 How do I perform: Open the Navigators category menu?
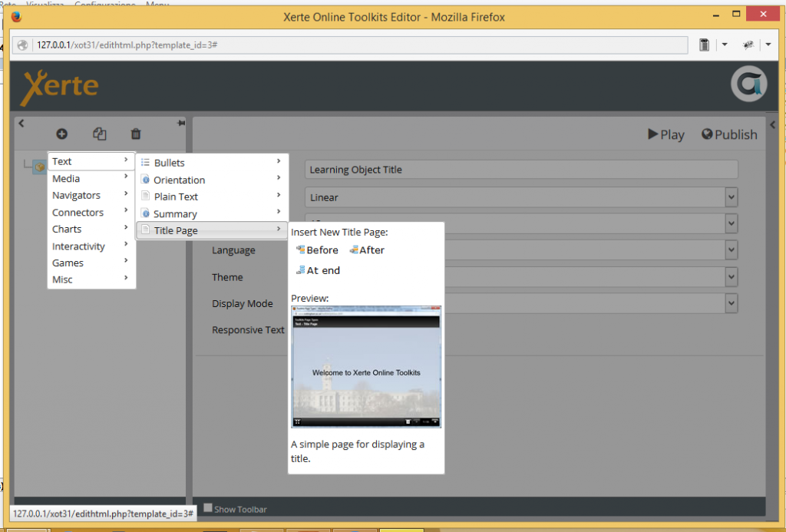[x=91, y=195]
